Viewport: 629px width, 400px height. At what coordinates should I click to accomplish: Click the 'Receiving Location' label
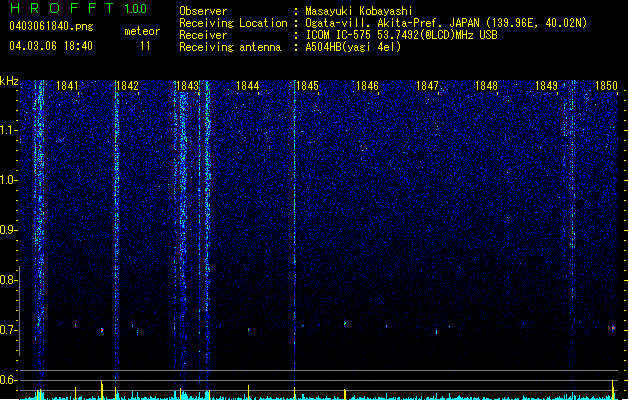coord(233,23)
